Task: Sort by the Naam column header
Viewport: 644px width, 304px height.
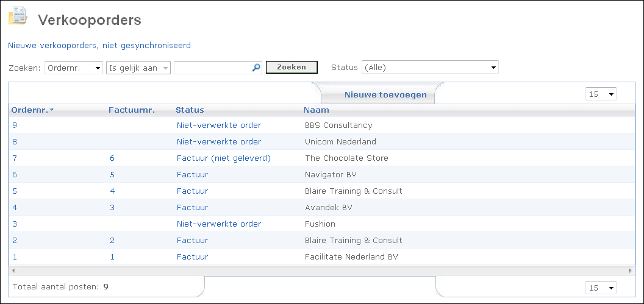Action: (x=317, y=110)
